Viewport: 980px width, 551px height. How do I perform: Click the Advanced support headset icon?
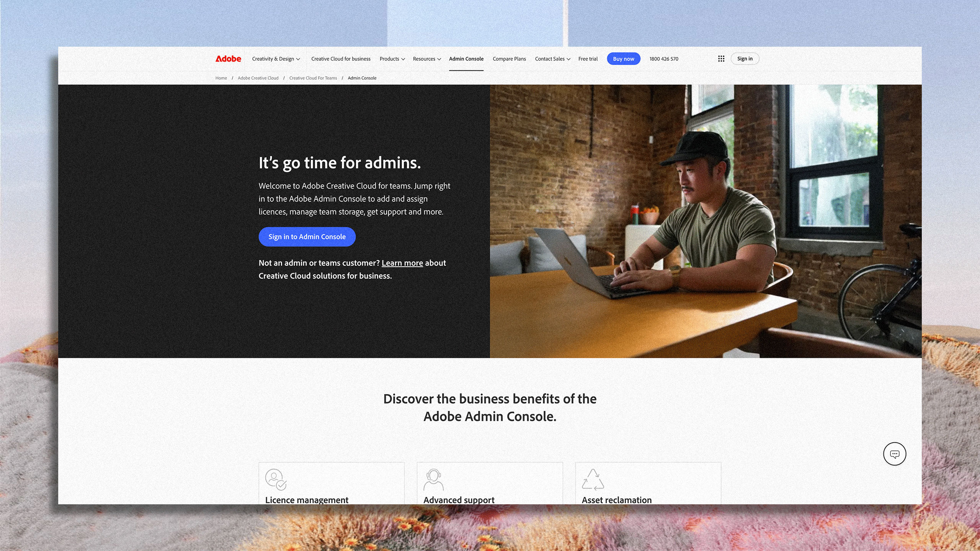[x=433, y=479]
